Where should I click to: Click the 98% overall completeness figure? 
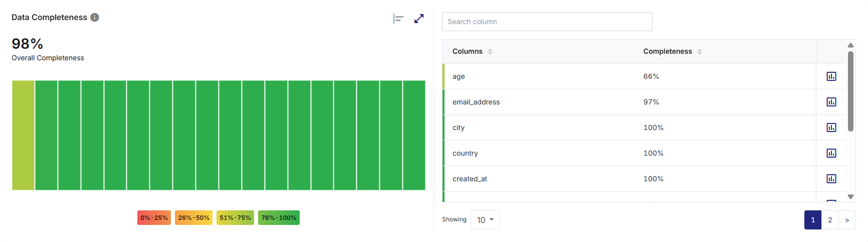coord(28,44)
